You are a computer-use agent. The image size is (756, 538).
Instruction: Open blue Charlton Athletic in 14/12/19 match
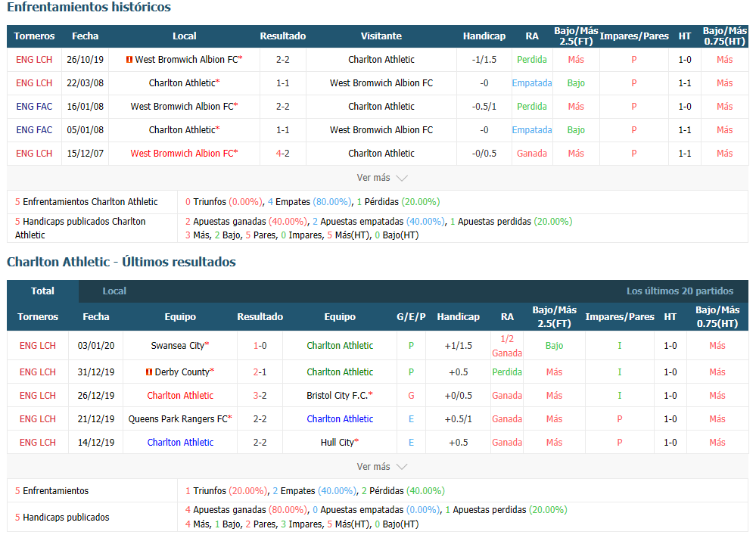tap(180, 443)
